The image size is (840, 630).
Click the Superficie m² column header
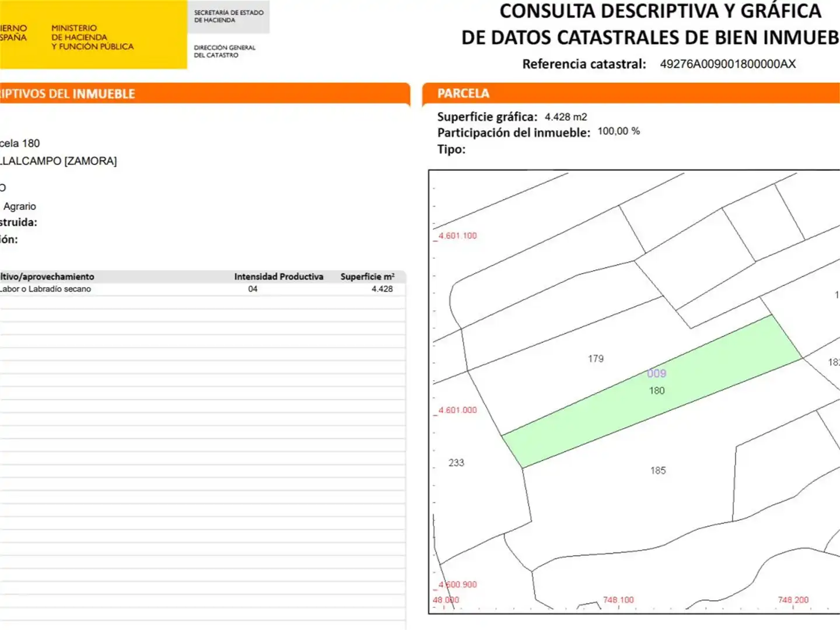tap(367, 276)
